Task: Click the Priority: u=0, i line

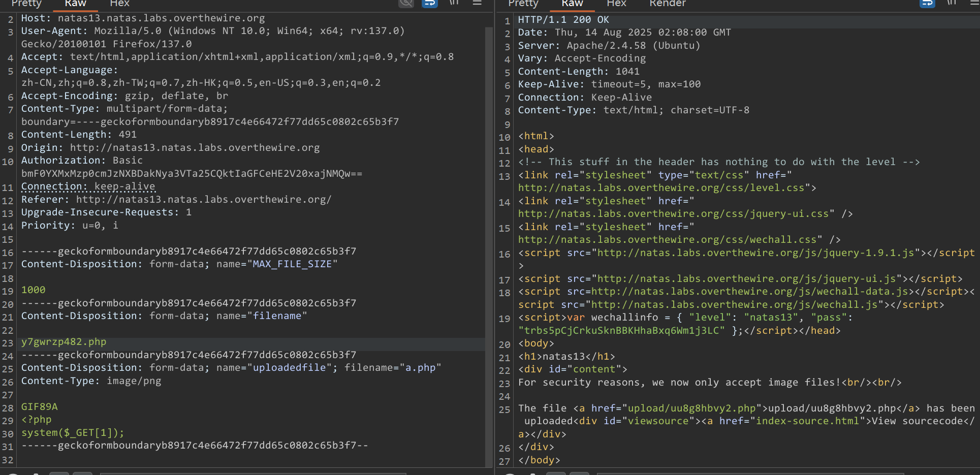Action: pyautogui.click(x=70, y=226)
